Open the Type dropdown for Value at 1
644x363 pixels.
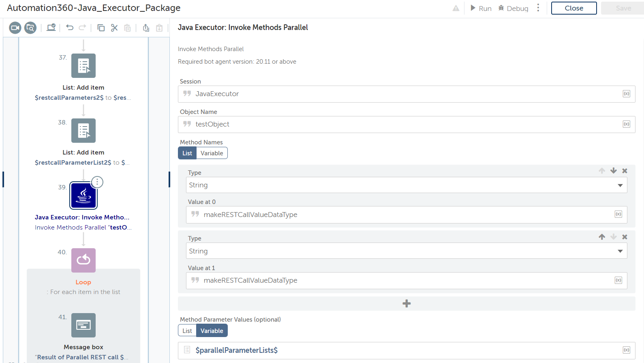click(406, 251)
